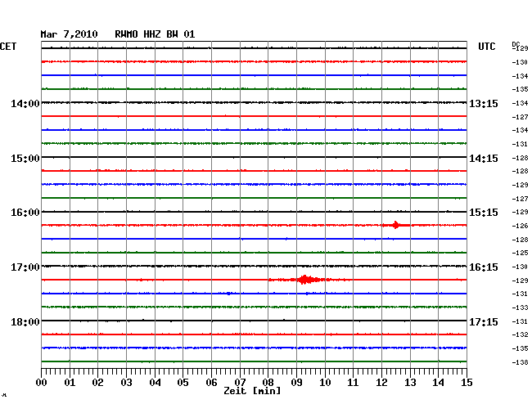
Task: Click minute 11 on the time axis
Action: (x=354, y=382)
